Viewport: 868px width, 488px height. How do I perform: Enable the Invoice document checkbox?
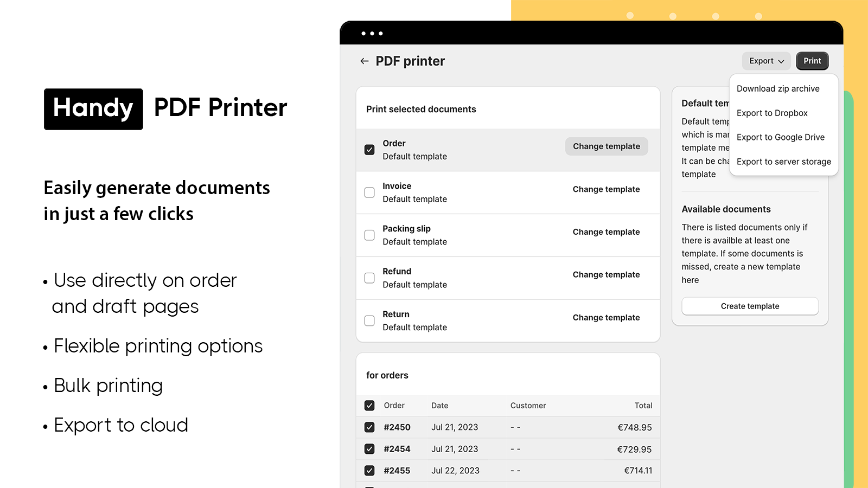[369, 192]
